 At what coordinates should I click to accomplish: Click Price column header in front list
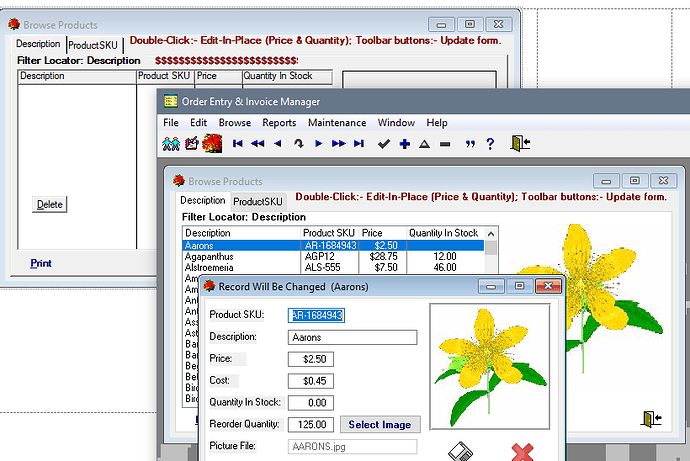click(x=383, y=233)
